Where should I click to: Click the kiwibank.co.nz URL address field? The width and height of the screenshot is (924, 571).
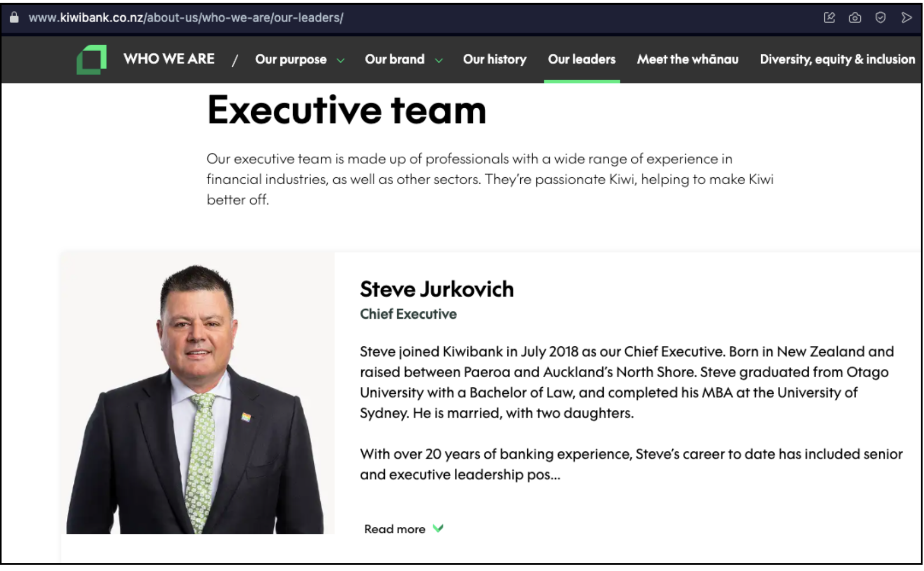point(186,18)
